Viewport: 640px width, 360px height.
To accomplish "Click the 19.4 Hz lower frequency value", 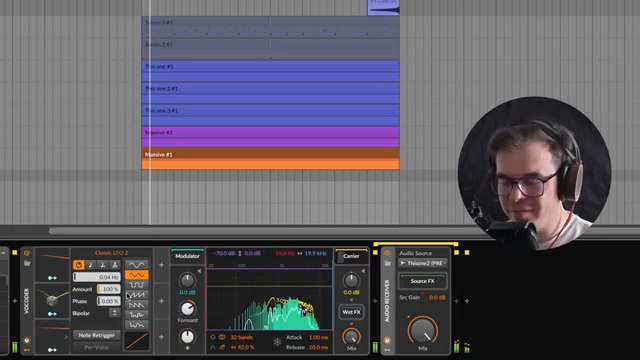I will 284,253.
